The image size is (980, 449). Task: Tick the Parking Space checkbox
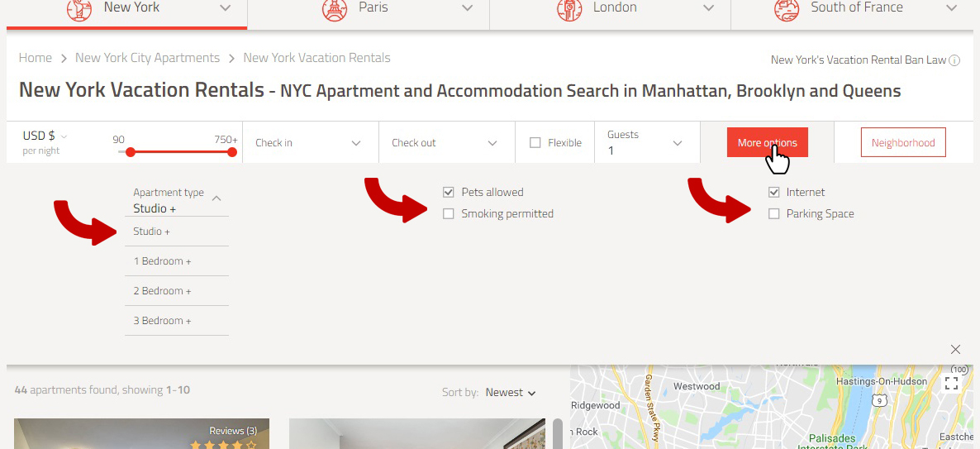pyautogui.click(x=773, y=214)
